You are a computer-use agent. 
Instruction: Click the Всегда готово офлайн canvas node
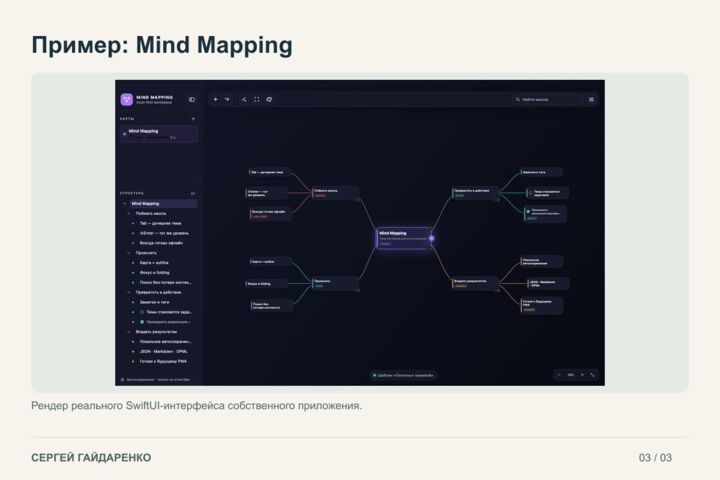270,214
